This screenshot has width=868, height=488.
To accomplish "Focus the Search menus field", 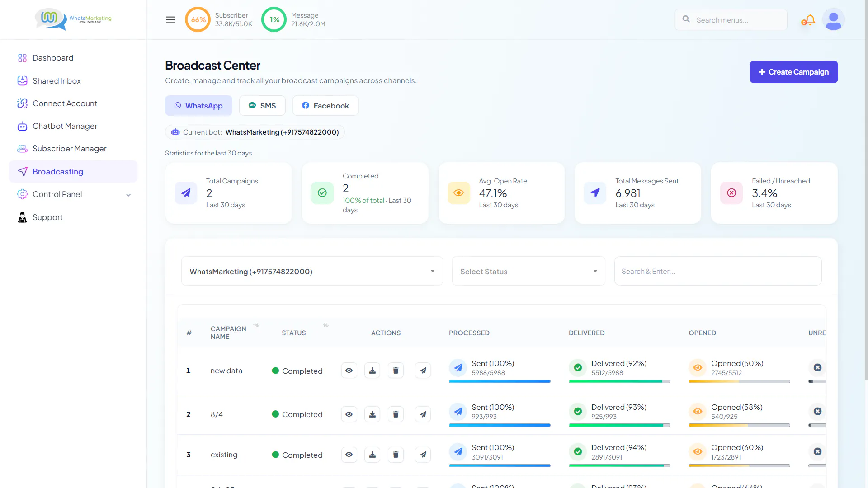I will pyautogui.click(x=731, y=20).
